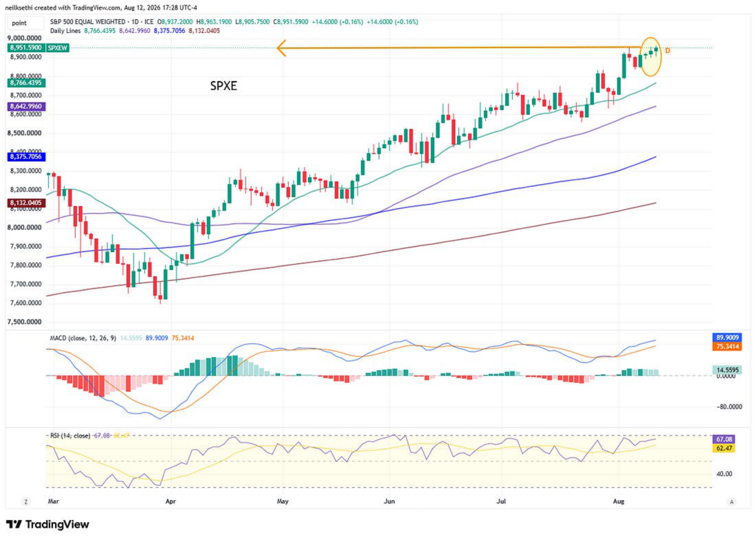Click the 8,700.0000 price axis tick

tap(26, 95)
